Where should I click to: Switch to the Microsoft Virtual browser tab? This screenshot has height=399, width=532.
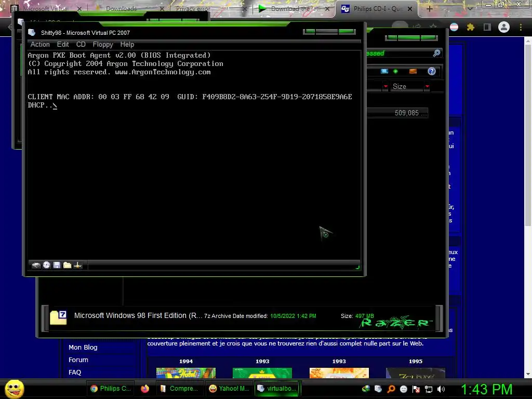point(45,8)
